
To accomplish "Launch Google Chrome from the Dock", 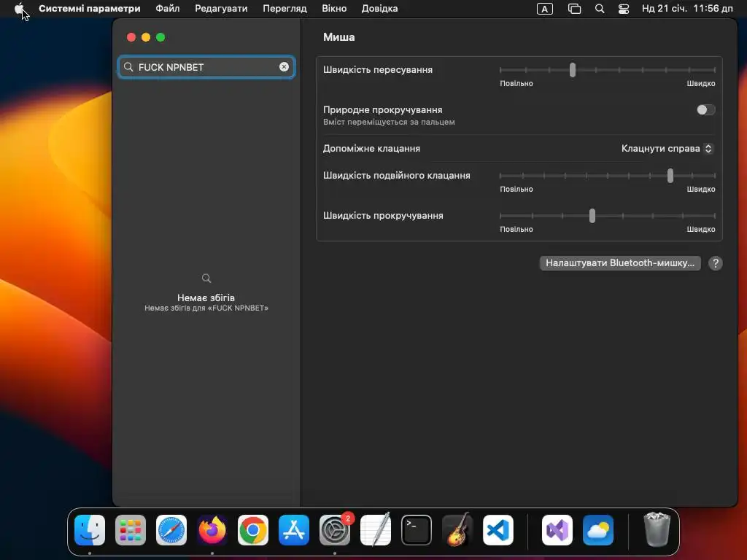I will 253,530.
